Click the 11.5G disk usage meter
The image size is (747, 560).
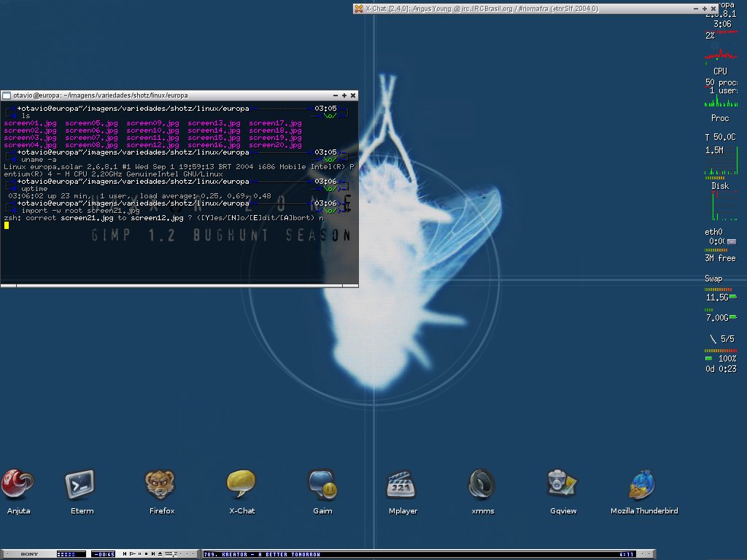point(721,297)
